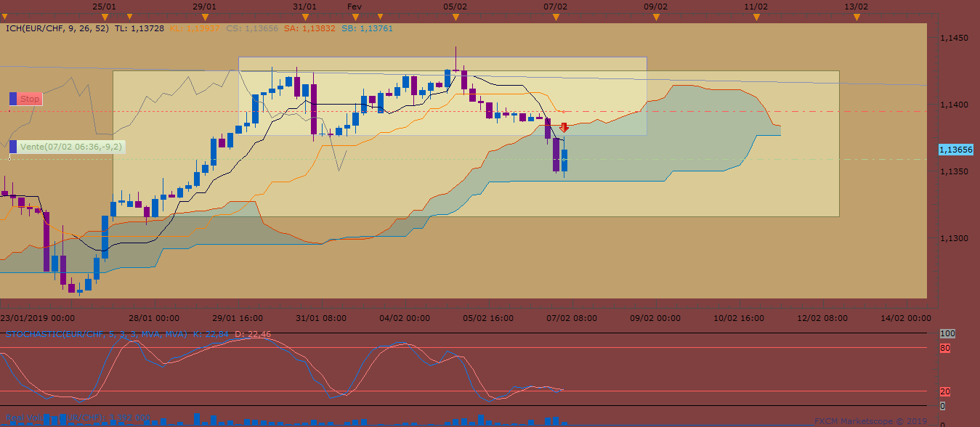Screen dimensions: 980x427
Task: Click the orange triangle marker under Fev
Action: pyautogui.click(x=355, y=17)
